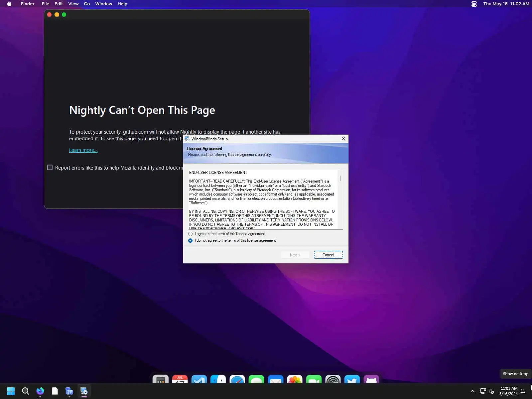Tick the Report errors to Mozilla checkbox
Image resolution: width=532 pixels, height=399 pixels.
pyautogui.click(x=50, y=168)
